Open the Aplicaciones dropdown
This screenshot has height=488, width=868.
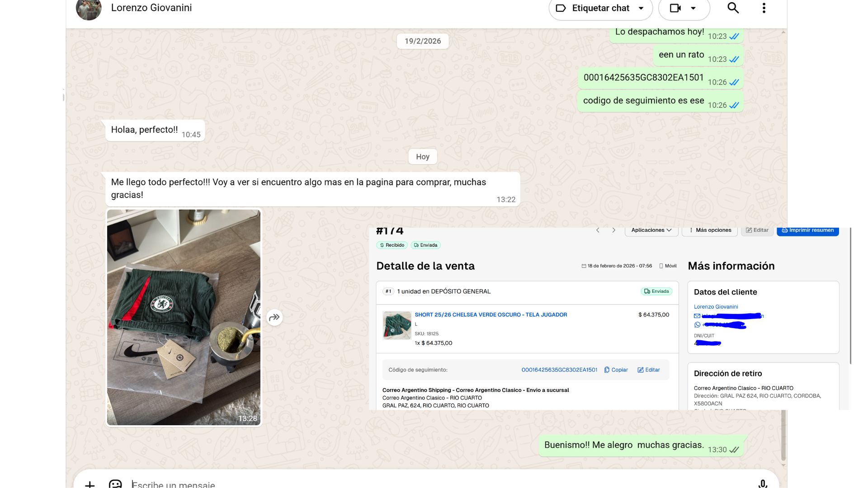coord(651,230)
